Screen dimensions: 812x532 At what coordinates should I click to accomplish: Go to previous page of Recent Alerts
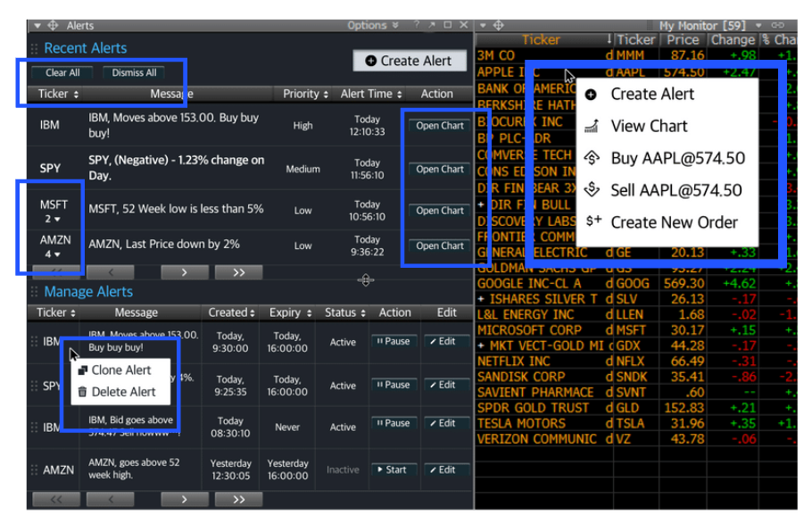(x=111, y=272)
